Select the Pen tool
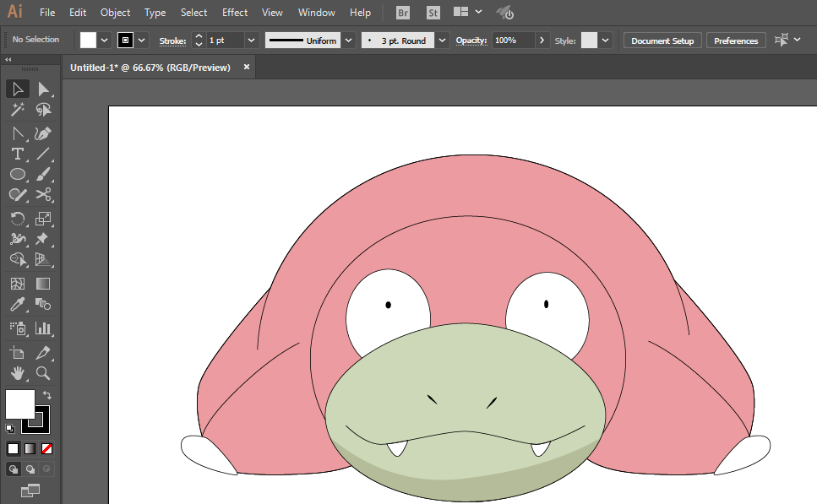 tap(43, 133)
